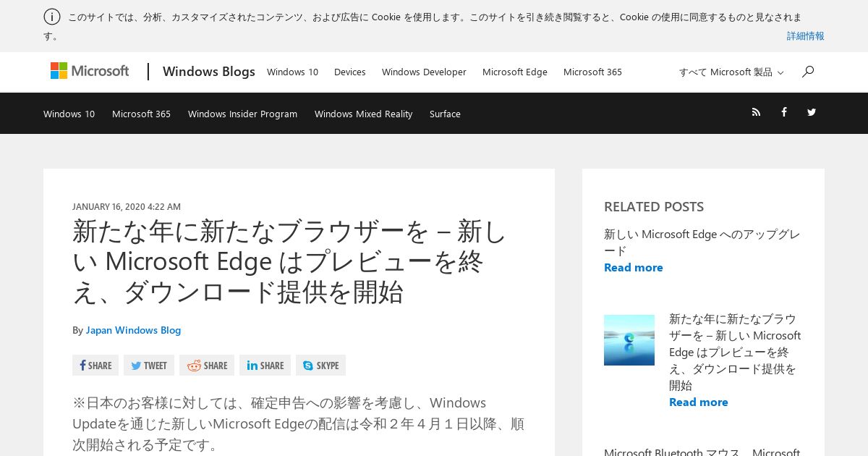Share article on LinkedIn
This screenshot has width=868, height=456.
265,366
